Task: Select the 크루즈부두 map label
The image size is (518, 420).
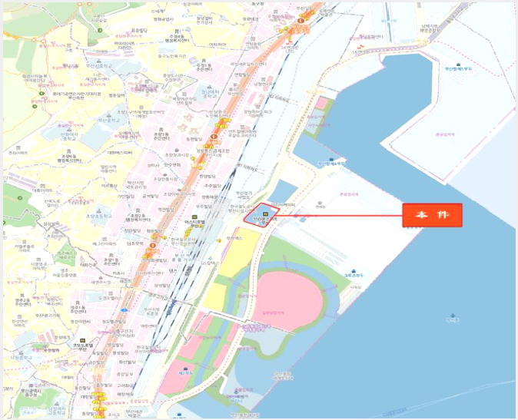Action: tap(354, 276)
